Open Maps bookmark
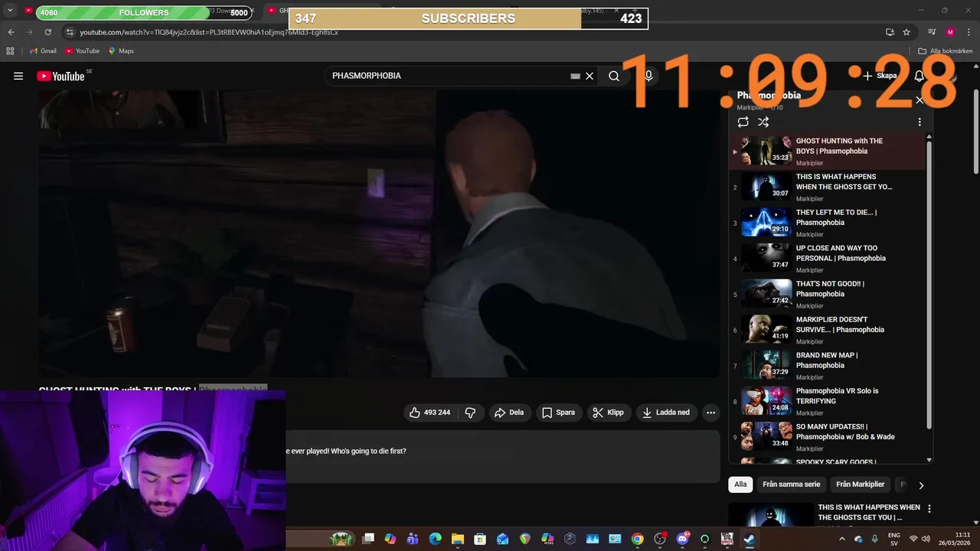The image size is (980, 551). click(121, 51)
